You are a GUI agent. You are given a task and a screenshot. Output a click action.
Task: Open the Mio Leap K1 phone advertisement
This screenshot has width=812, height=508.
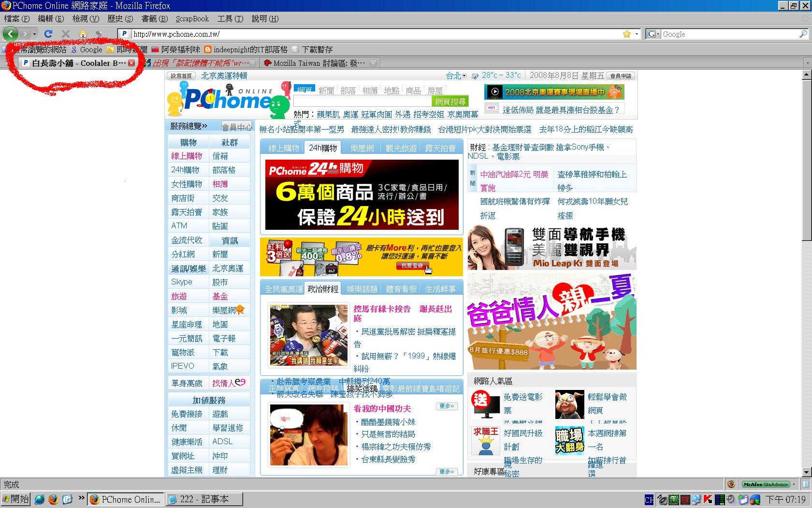pyautogui.click(x=552, y=247)
